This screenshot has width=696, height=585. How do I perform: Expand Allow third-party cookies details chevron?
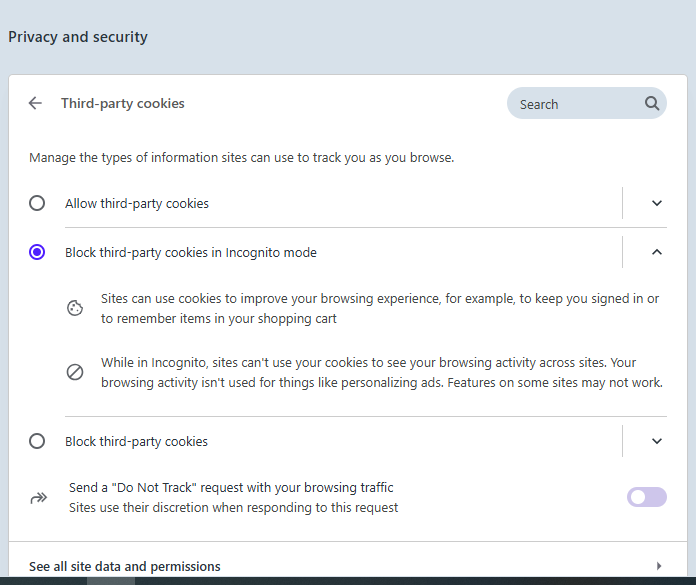(x=657, y=203)
